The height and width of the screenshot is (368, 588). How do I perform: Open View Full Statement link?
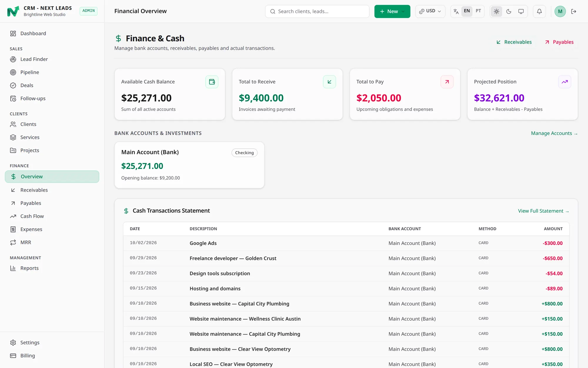[x=543, y=211]
